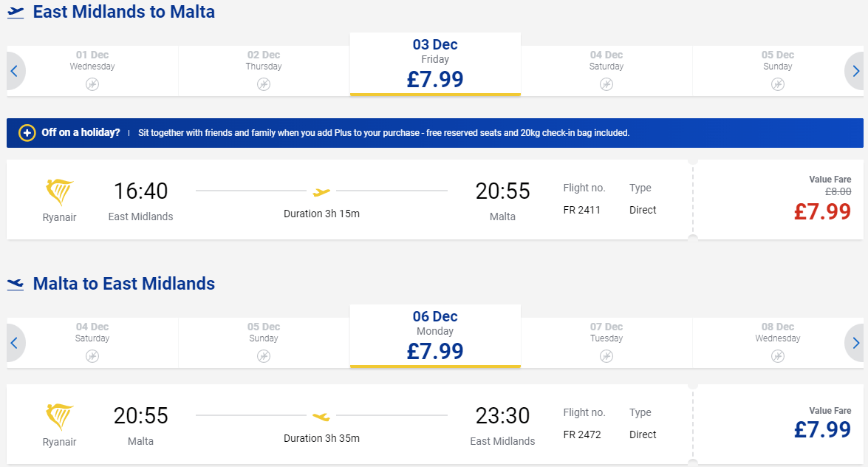Select the 06 Dec Monday date tab
868x467 pixels.
coord(435,336)
